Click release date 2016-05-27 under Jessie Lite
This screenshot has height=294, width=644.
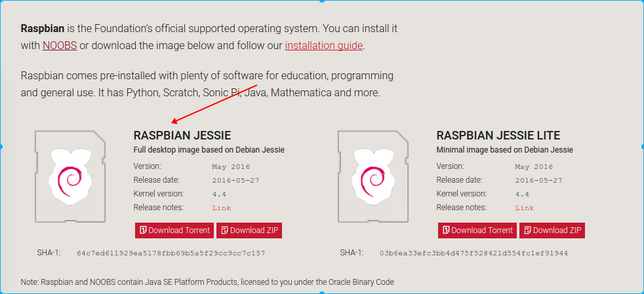tap(538, 181)
